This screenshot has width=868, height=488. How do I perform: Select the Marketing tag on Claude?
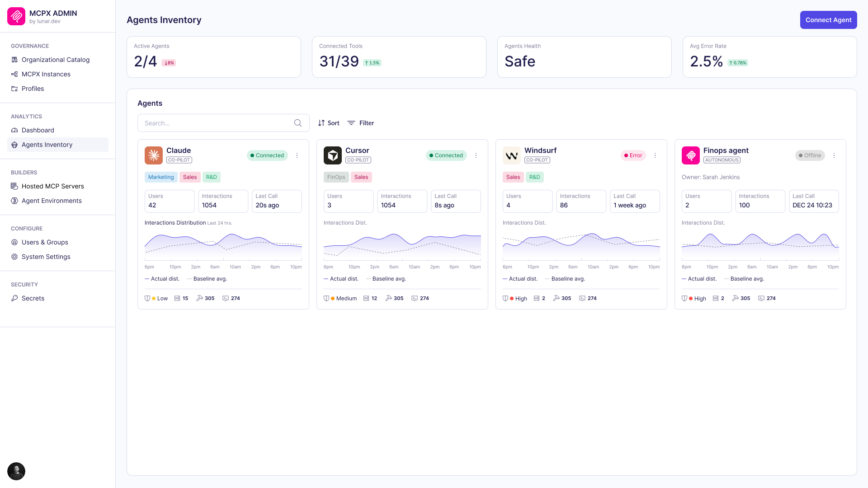click(161, 177)
